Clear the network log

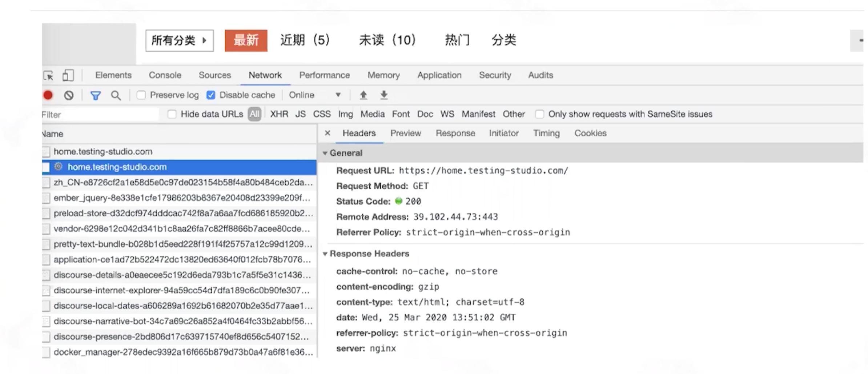tap(69, 95)
